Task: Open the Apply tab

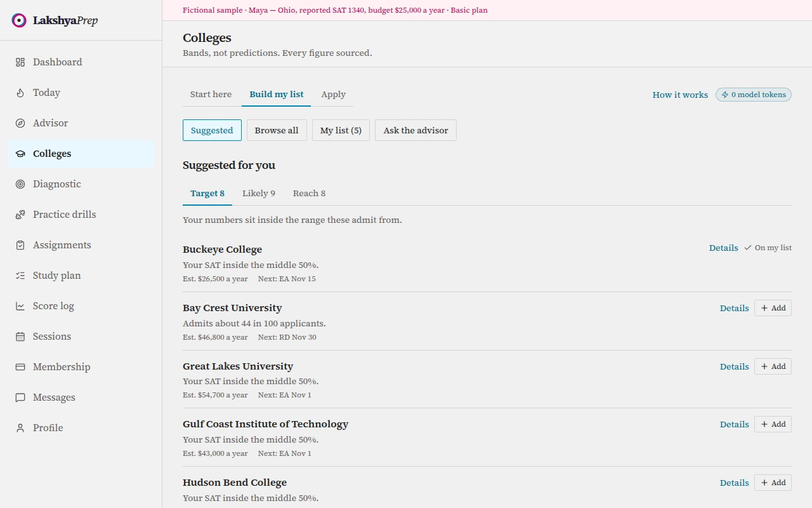Action: click(x=333, y=94)
